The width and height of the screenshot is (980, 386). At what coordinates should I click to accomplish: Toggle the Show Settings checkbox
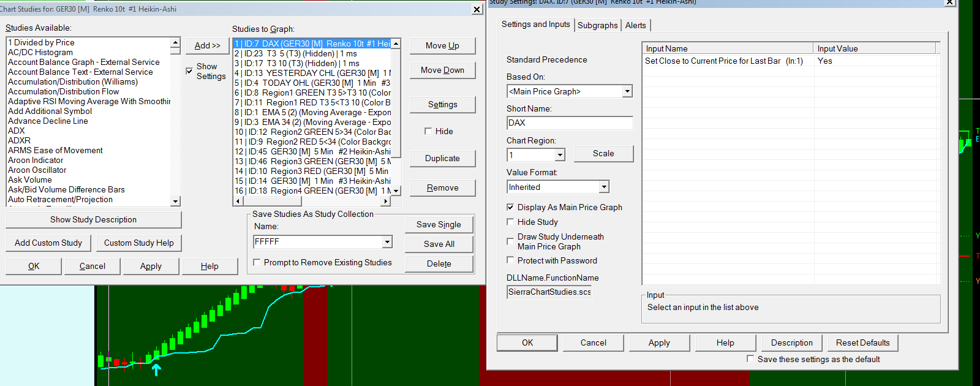point(189,71)
